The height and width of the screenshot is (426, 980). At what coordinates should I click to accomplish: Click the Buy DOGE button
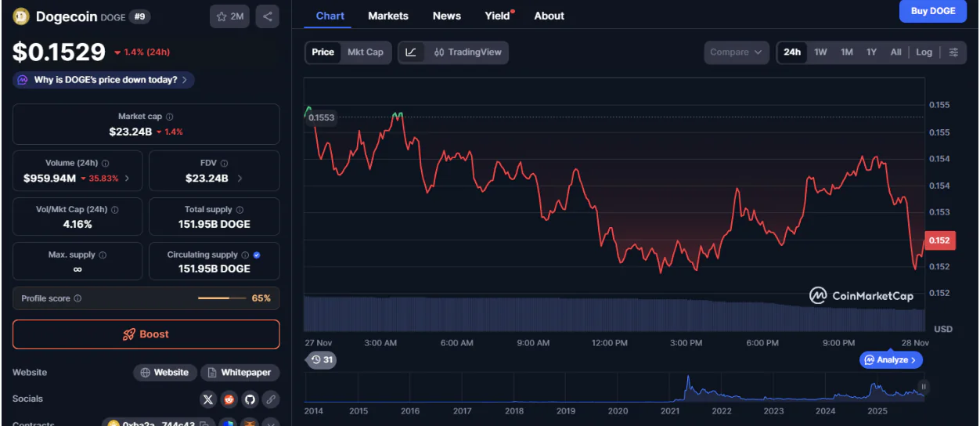pos(932,11)
